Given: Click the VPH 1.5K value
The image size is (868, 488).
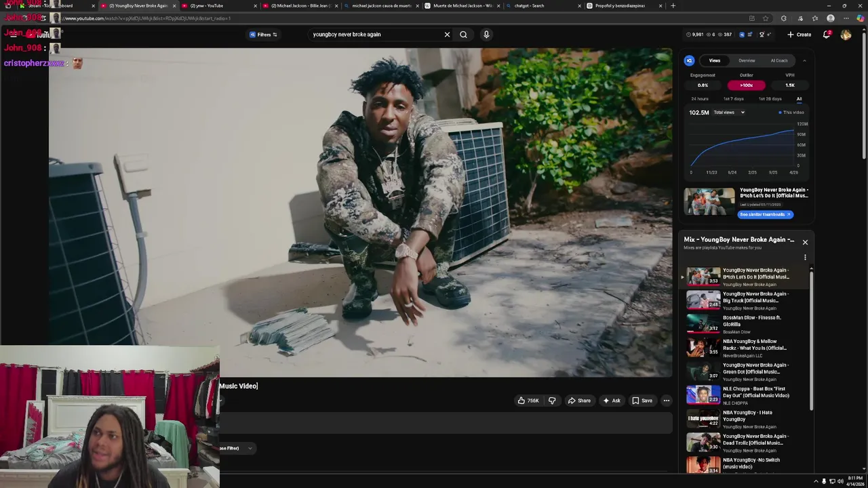Looking at the screenshot, I should pyautogui.click(x=790, y=85).
